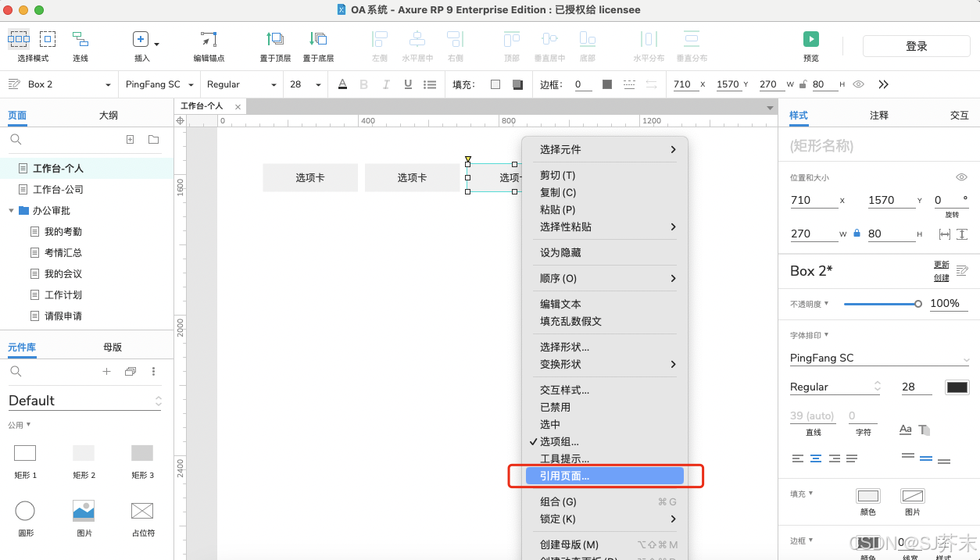The image size is (980, 560).
Task: Open the three-dot options in 元件库 panel
Action: point(153,372)
